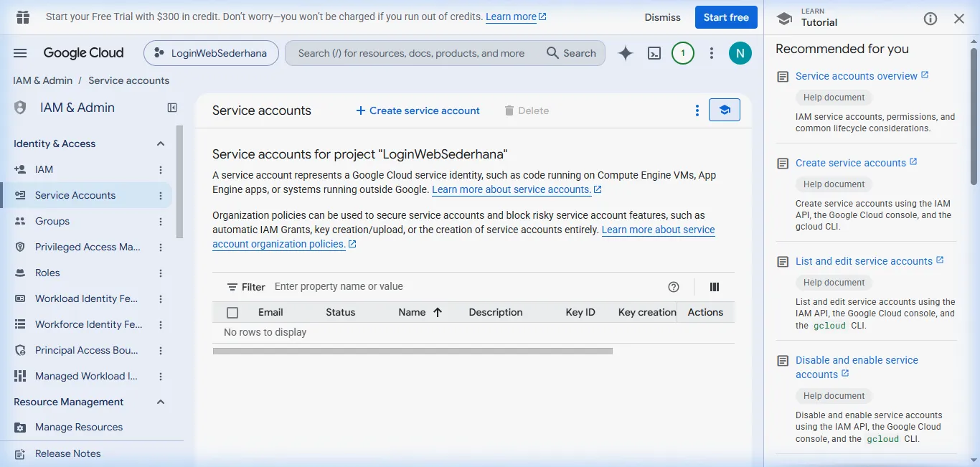The image size is (980, 467).
Task: Click the horizontal table scrollbar
Action: pyautogui.click(x=413, y=352)
